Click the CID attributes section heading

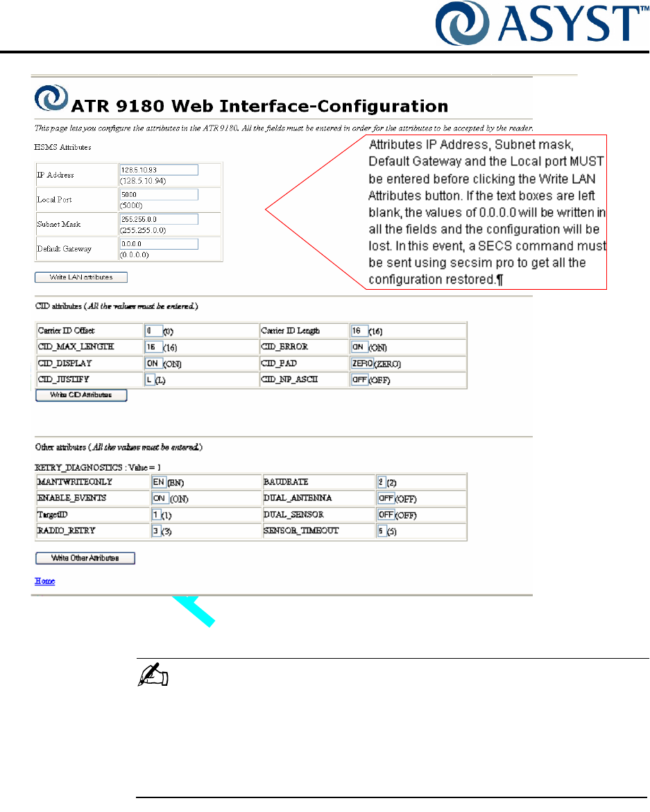point(117,306)
